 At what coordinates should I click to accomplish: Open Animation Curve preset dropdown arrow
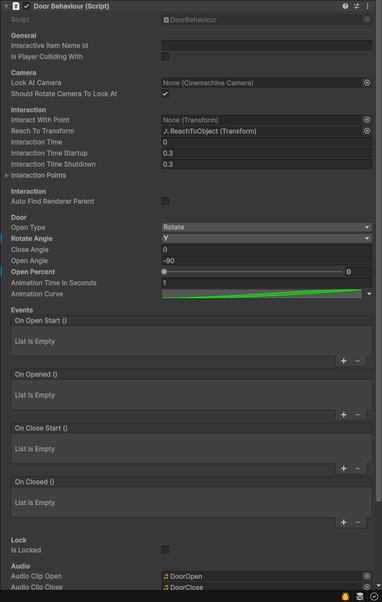[x=369, y=294]
